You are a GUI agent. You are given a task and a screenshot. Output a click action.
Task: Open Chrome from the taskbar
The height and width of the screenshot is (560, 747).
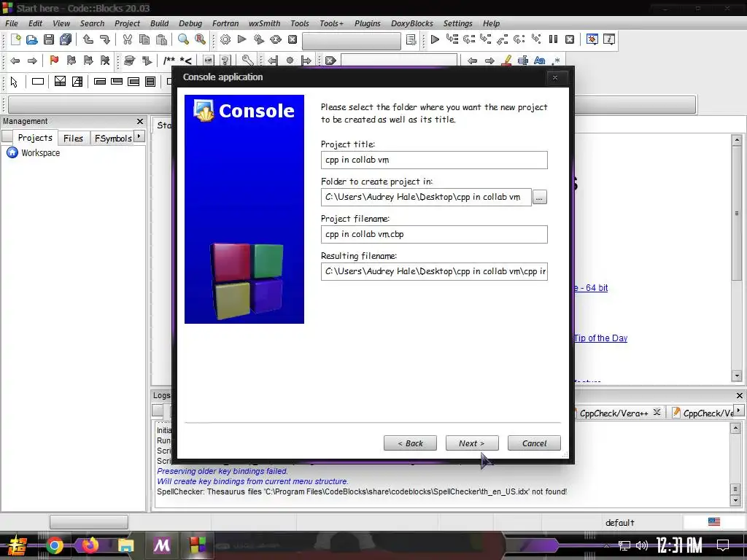[x=54, y=545]
